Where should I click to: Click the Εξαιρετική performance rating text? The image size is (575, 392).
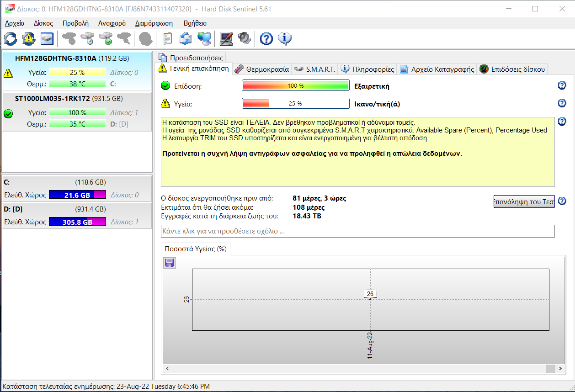click(372, 86)
